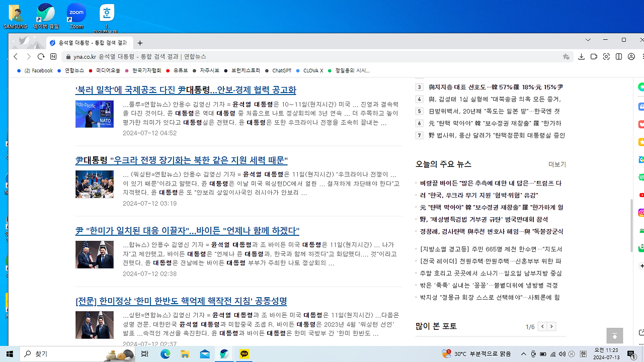644x362 pixels.
Task: Open the browser menu at toolbar's far right
Action: pyautogui.click(x=642, y=57)
